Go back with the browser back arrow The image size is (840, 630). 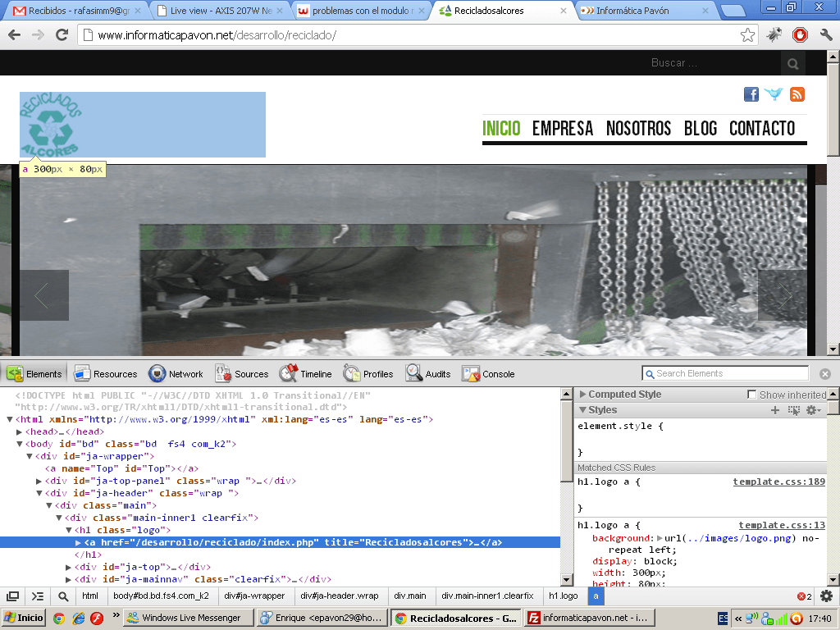(x=15, y=35)
